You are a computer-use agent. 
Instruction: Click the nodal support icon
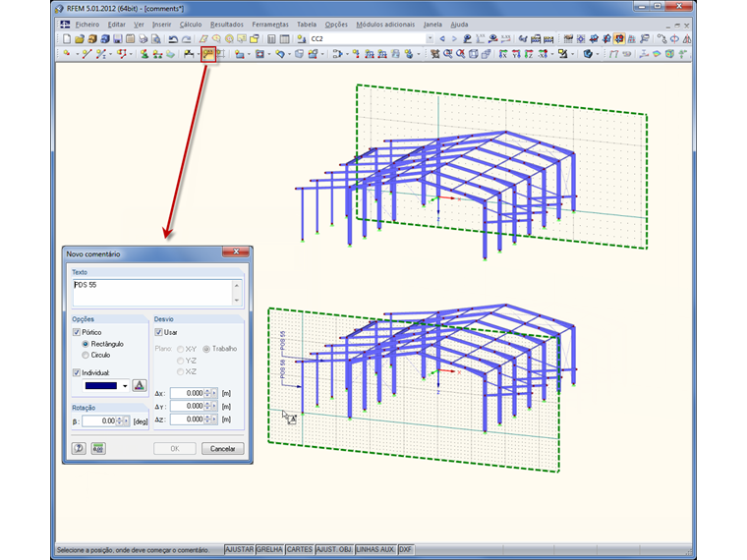144,54
